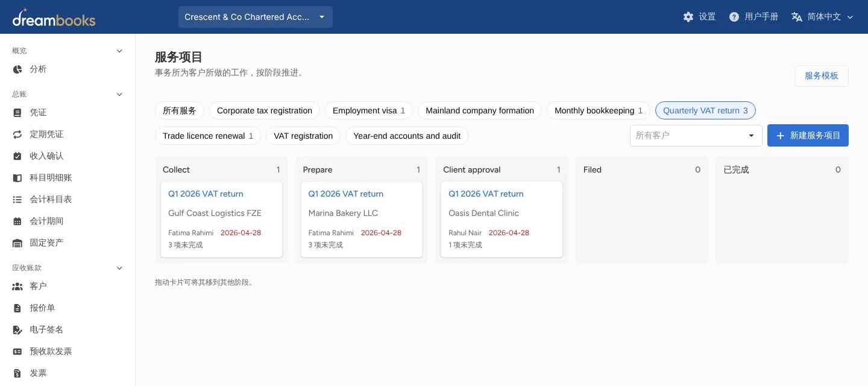Click the 客户 people icon
The height and width of the screenshot is (386, 868).
17,286
